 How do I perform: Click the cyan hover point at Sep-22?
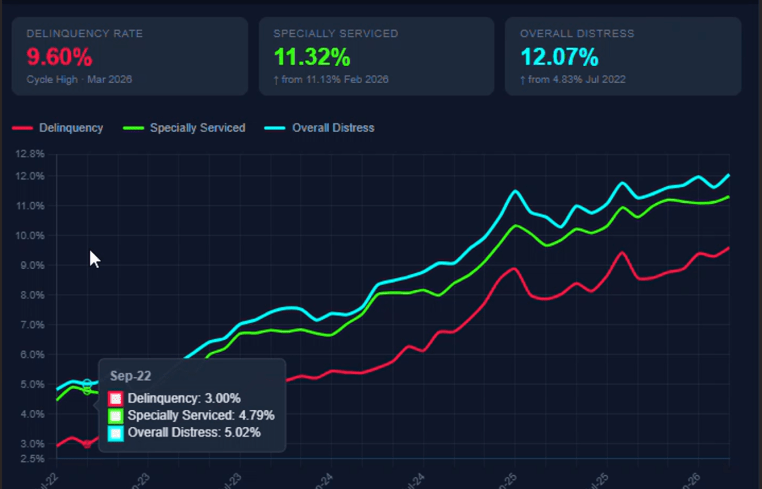tap(87, 384)
